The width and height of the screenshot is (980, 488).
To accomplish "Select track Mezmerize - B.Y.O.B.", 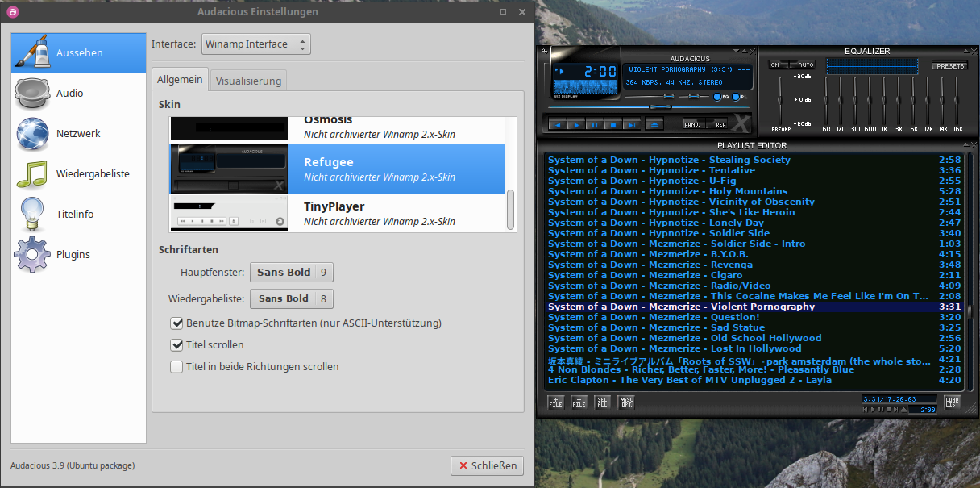I will point(755,254).
